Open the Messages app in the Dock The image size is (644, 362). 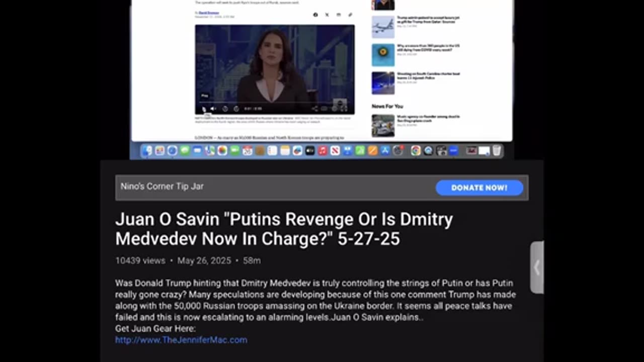pos(185,150)
